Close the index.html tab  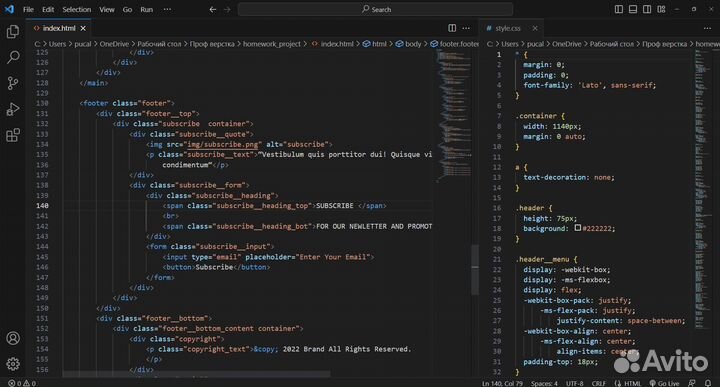click(83, 28)
